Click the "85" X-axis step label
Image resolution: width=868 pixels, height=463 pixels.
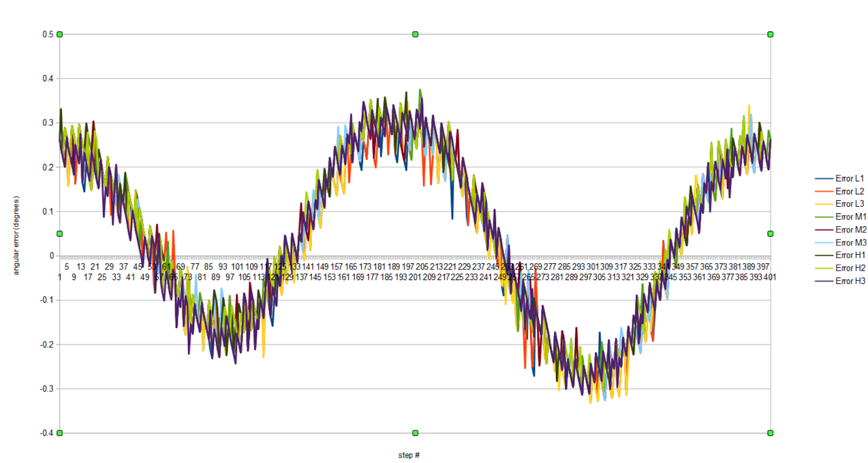coord(208,267)
